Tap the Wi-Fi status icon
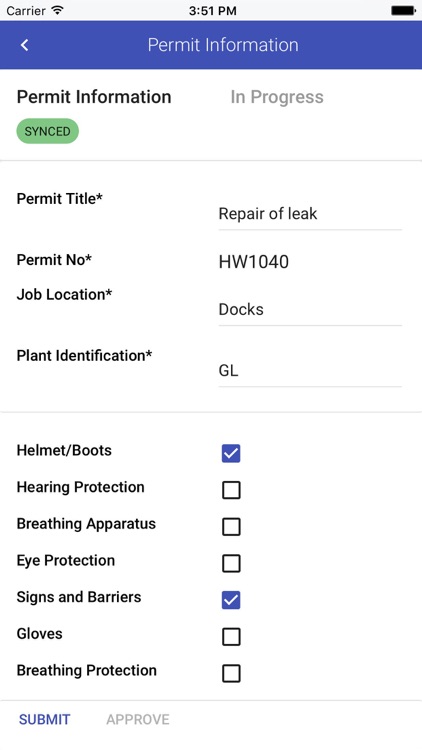This screenshot has height=750, width=422. pos(58,10)
